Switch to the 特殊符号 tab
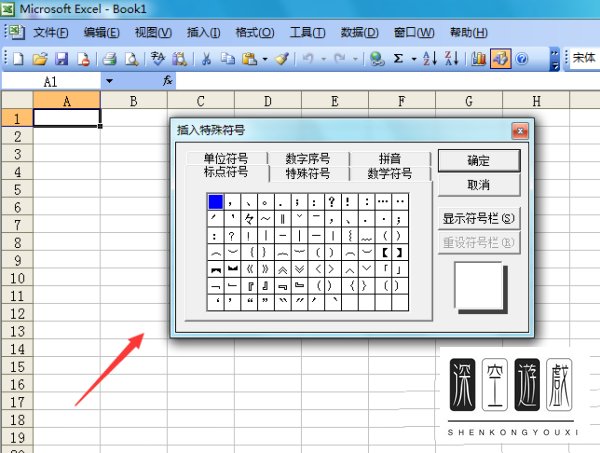The image size is (600, 453). [x=308, y=174]
